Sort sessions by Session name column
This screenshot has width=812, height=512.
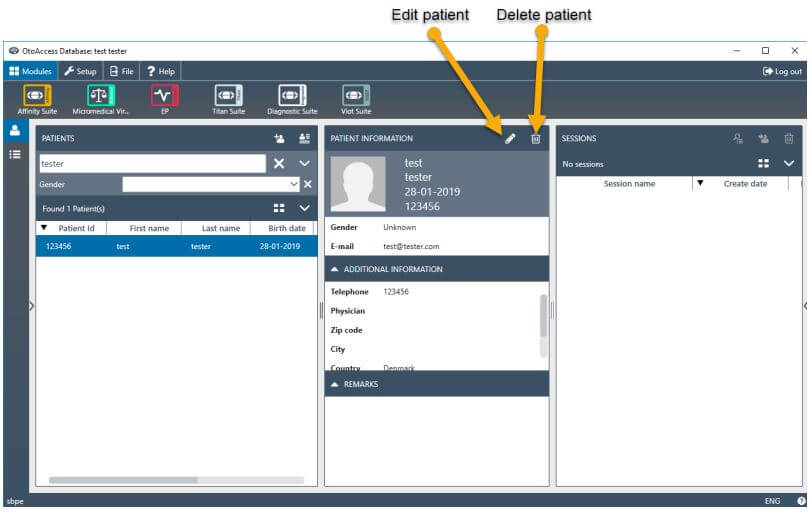pyautogui.click(x=629, y=184)
